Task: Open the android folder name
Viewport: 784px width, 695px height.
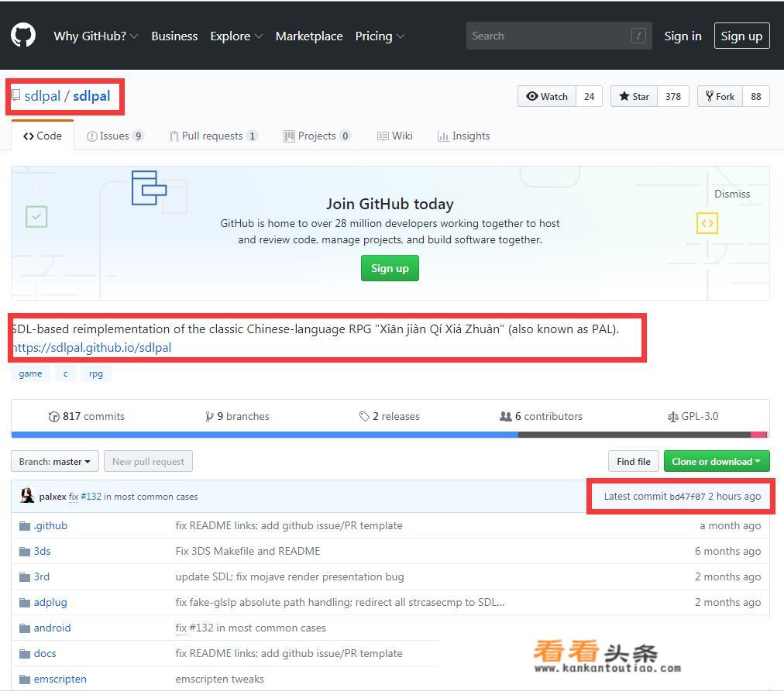Action: click(x=53, y=628)
